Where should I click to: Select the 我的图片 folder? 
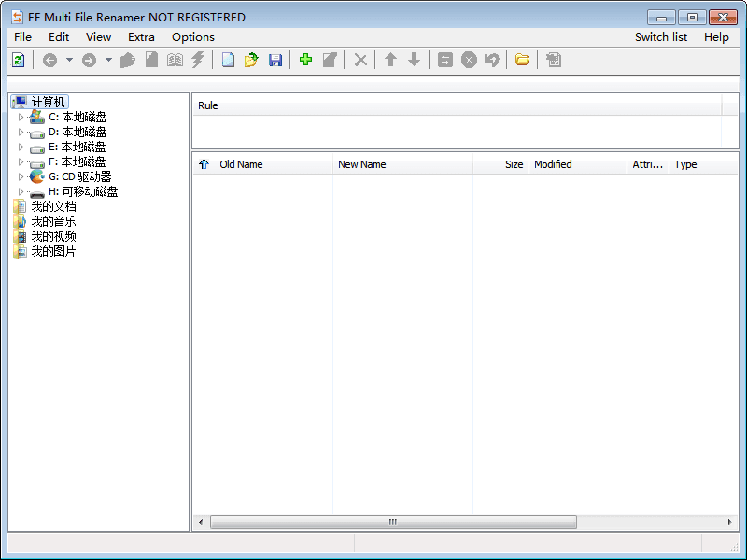[53, 251]
